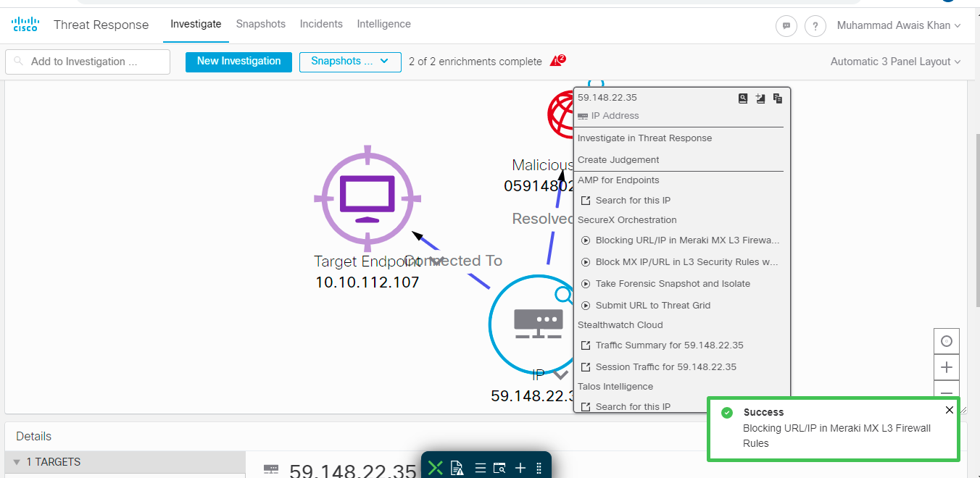This screenshot has height=478, width=980.
Task: Switch to the Investigate tab
Action: (196, 24)
